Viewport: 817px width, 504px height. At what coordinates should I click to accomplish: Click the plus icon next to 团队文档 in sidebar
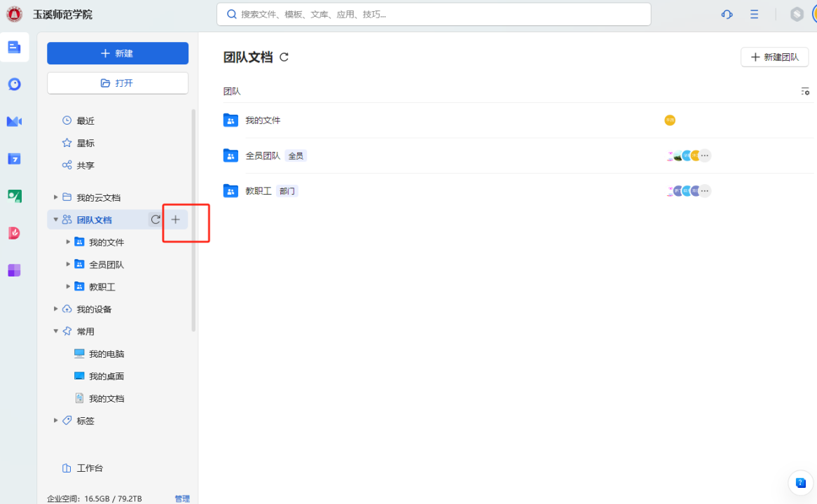pyautogui.click(x=175, y=220)
